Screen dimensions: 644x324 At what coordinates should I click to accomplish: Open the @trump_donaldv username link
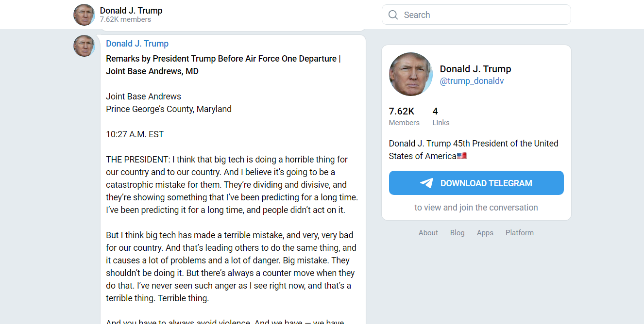coord(472,81)
